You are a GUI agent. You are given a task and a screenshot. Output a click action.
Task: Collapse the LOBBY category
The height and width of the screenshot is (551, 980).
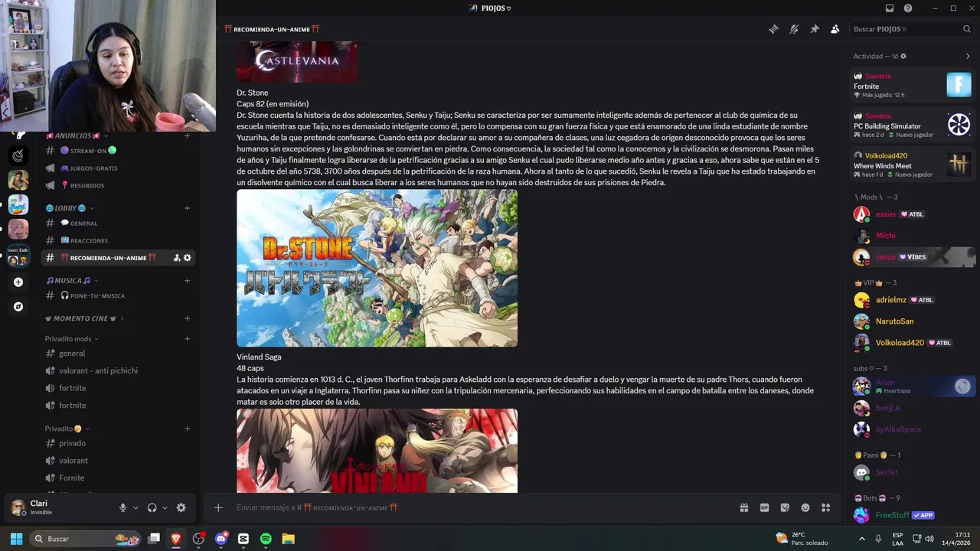click(x=70, y=208)
